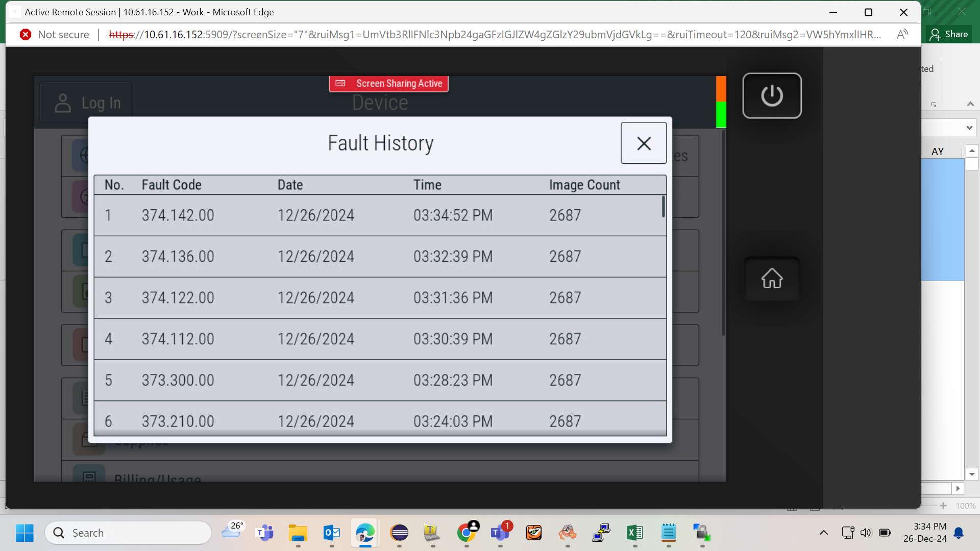Click the Share button
The image size is (980, 551).
949,34
